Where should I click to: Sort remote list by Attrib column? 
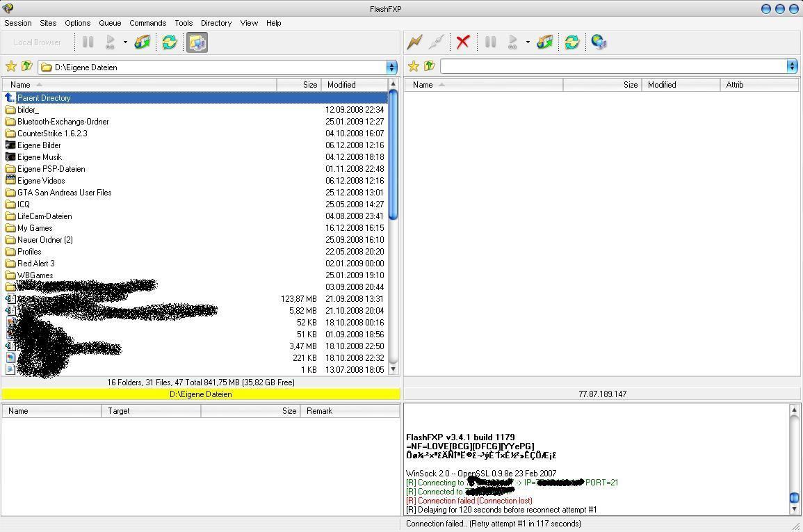pos(759,84)
